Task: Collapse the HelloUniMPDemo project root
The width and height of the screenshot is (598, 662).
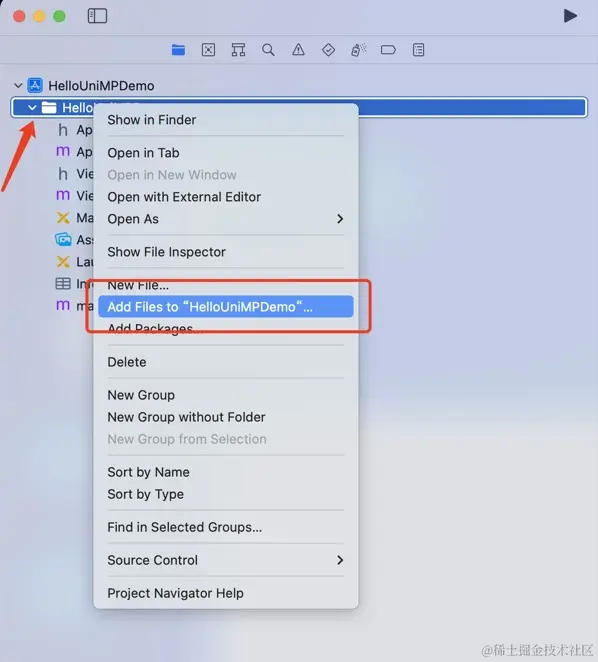Action: [18, 85]
